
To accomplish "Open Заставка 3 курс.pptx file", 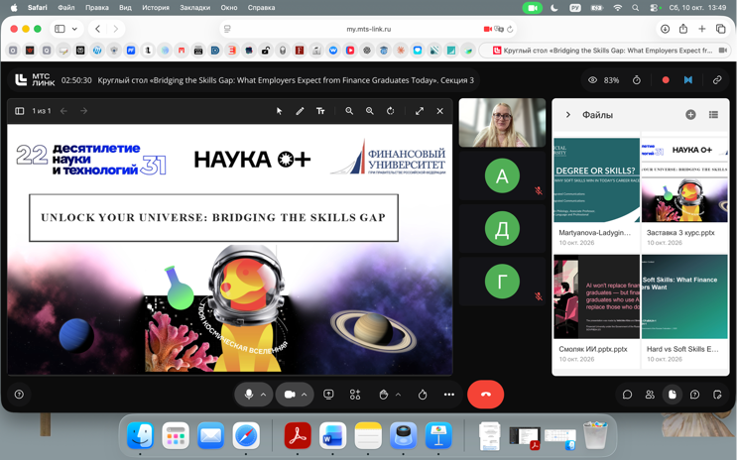I will [x=684, y=192].
